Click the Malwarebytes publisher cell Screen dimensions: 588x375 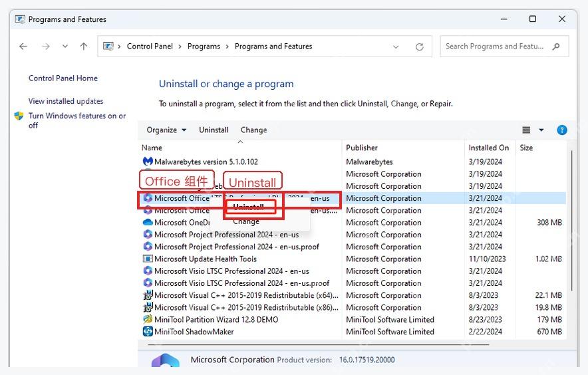tap(369, 162)
